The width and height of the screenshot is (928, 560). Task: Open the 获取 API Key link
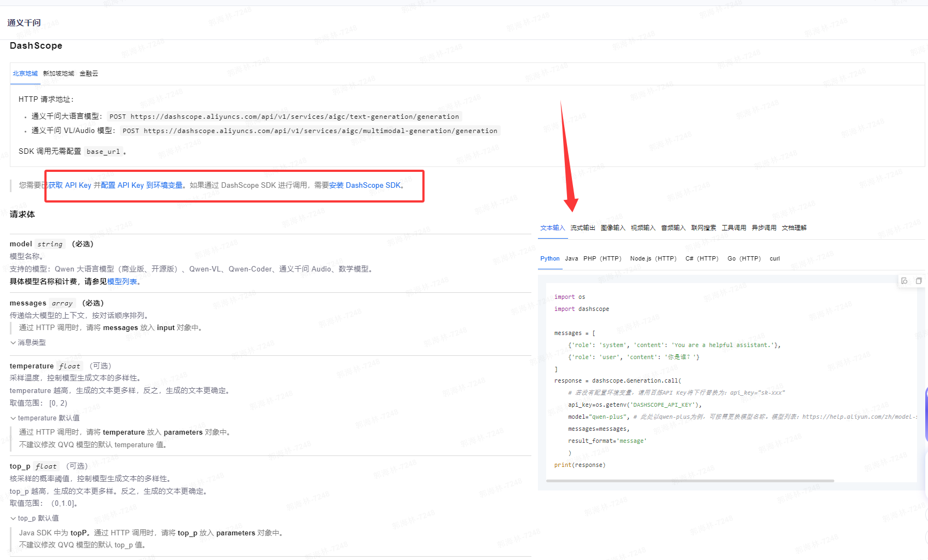click(70, 186)
